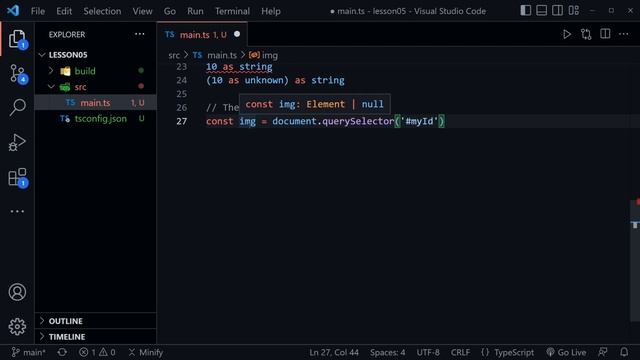Change encoding via UTF-8
640x360 pixels.
(428, 352)
